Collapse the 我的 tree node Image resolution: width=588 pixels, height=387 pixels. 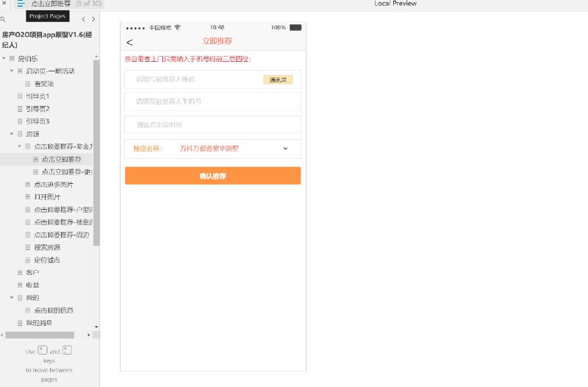coord(12,298)
